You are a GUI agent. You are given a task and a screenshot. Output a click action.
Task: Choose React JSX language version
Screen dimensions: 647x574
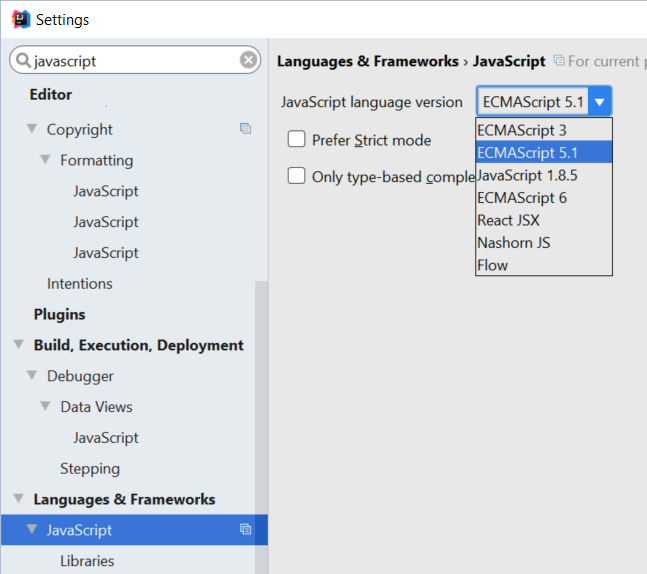(508, 220)
